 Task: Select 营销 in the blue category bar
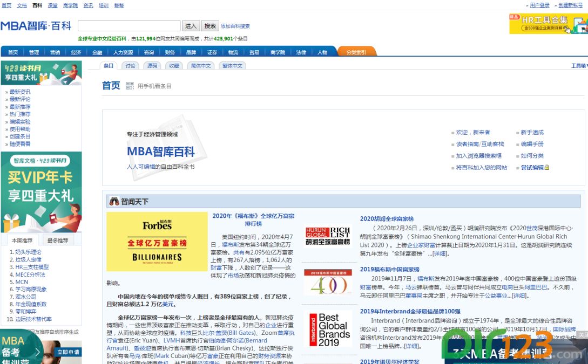pos(55,52)
